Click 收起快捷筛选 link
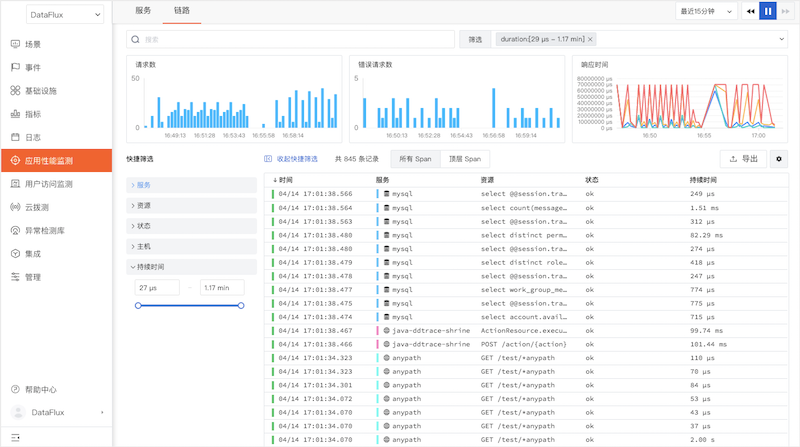Viewport: 800px width, 447px height. (291, 159)
